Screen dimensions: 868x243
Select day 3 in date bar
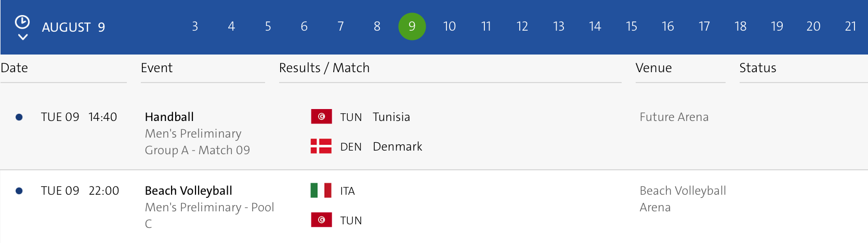point(195,26)
